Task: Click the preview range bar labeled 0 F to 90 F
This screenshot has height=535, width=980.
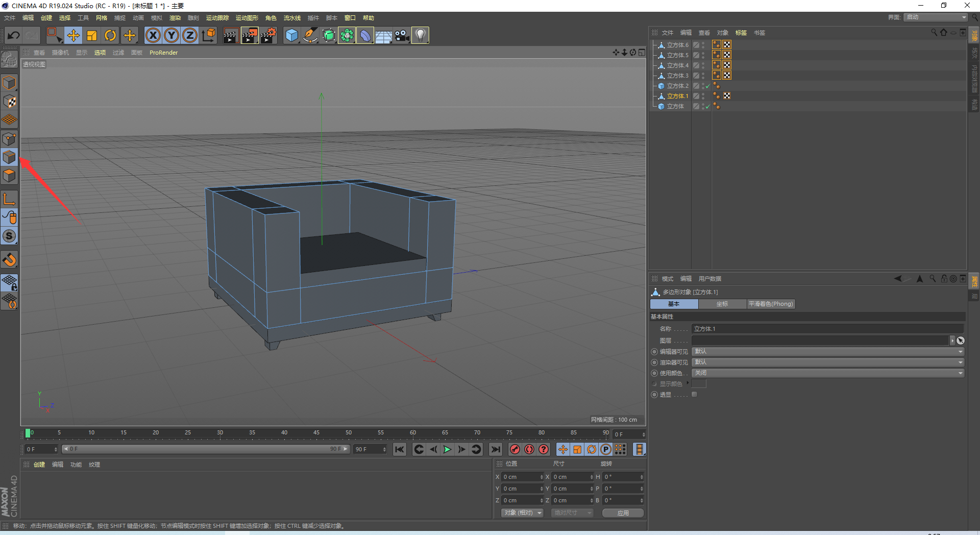Action: (x=206, y=449)
